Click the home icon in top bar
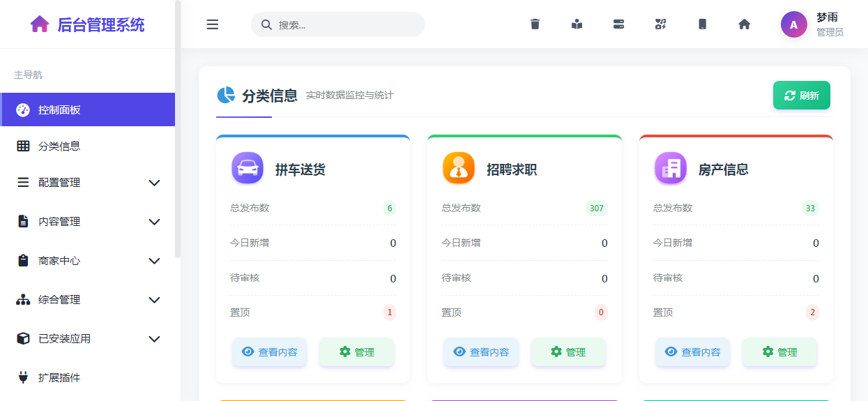Screen dimensions: 868x401 pyautogui.click(x=744, y=24)
